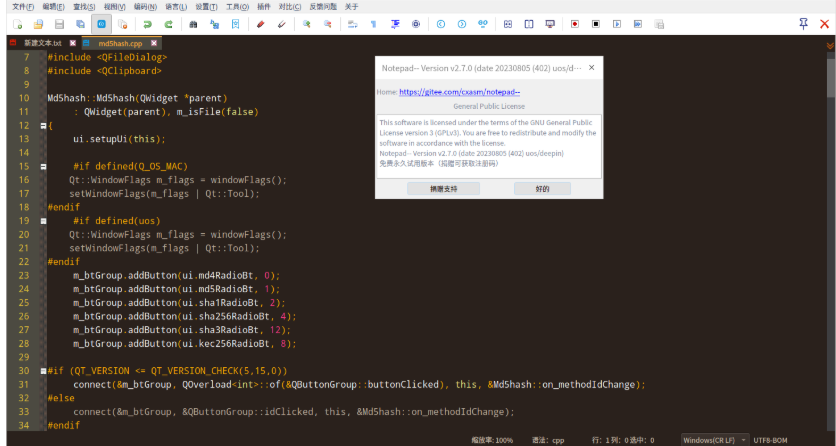The image size is (836, 446).
Task: Close the 新建文本.txt tab
Action: point(73,43)
